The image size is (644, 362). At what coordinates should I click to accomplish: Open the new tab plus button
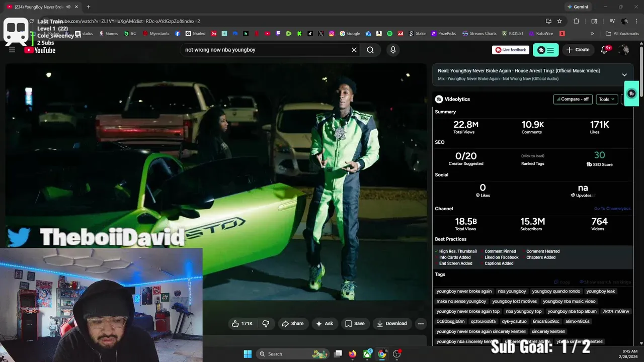coord(89,7)
